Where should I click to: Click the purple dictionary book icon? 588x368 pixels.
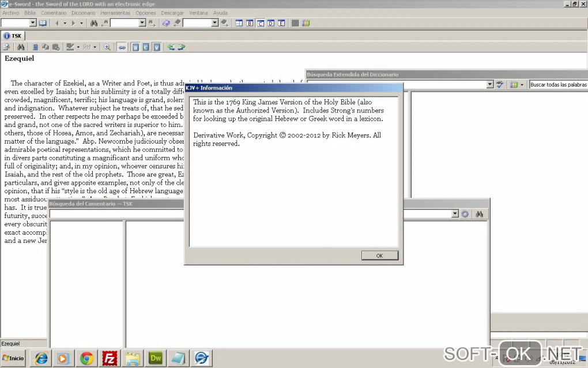pos(166,23)
